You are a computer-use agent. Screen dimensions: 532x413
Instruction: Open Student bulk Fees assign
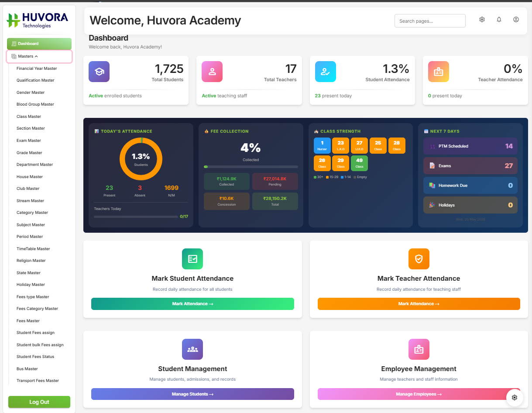tap(40, 345)
